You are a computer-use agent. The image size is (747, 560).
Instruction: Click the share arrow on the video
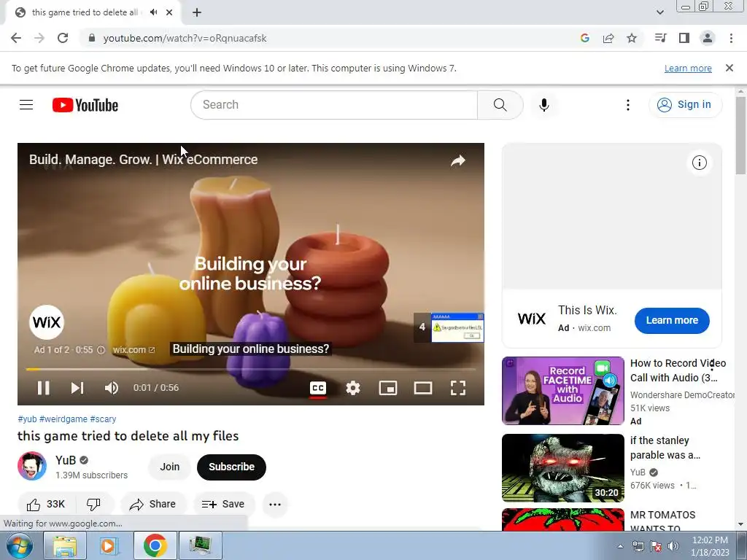[x=458, y=161]
